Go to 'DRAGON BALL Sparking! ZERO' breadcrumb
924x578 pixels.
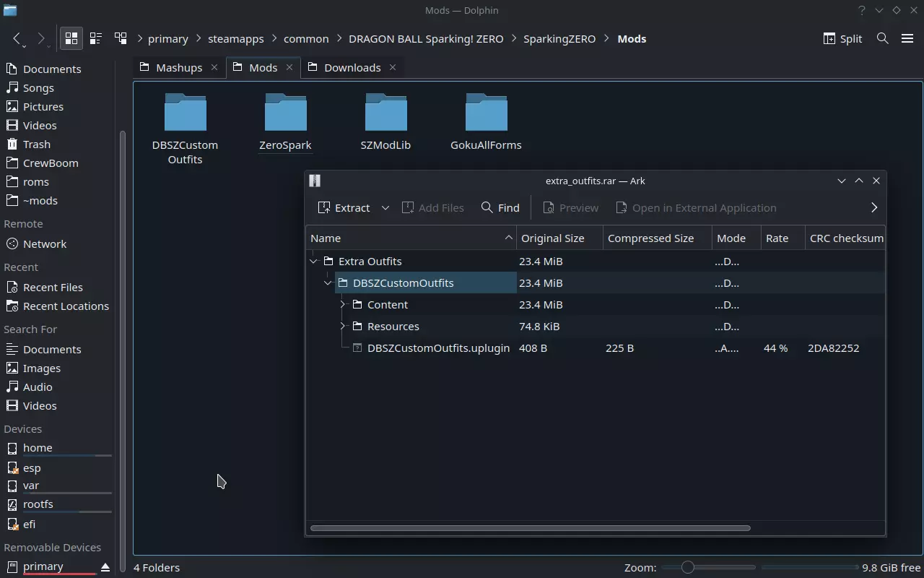pos(426,38)
